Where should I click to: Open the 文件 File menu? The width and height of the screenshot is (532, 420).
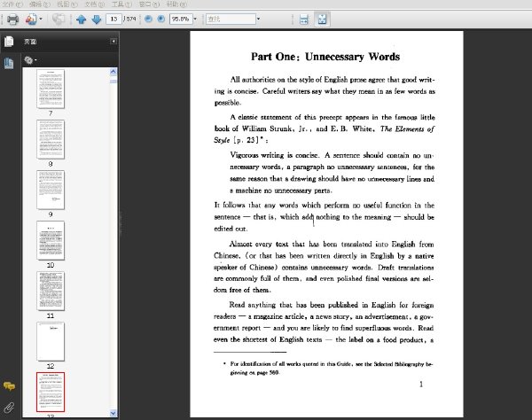pos(12,4)
